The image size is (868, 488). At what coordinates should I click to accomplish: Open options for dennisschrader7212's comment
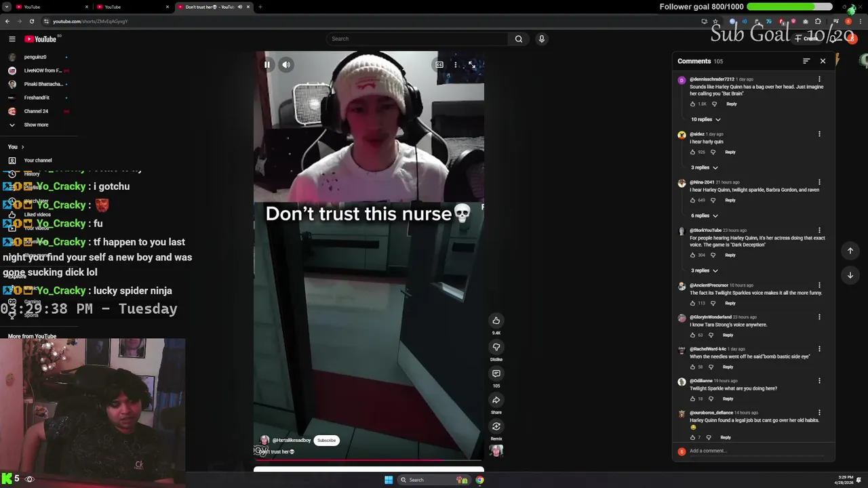pos(819,79)
